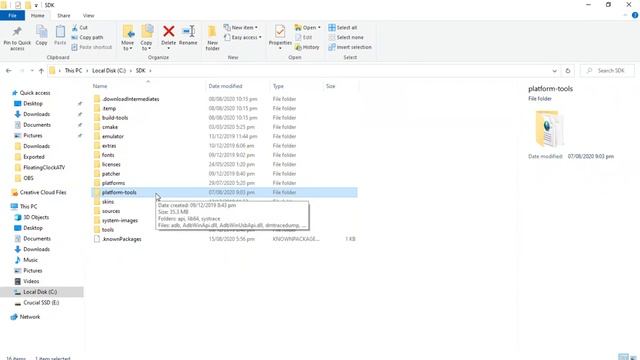The width and height of the screenshot is (640, 360).
Task: Click the Rename icon
Action: 188,31
